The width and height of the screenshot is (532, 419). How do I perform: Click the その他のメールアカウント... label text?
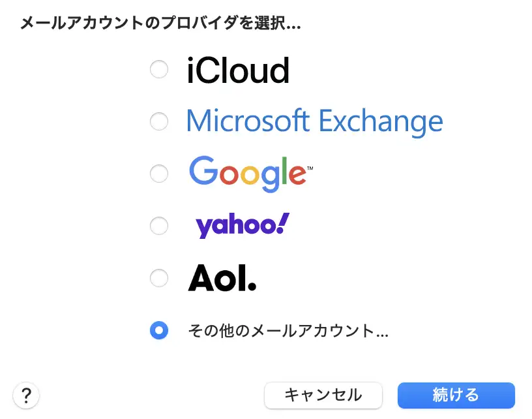[x=288, y=331]
